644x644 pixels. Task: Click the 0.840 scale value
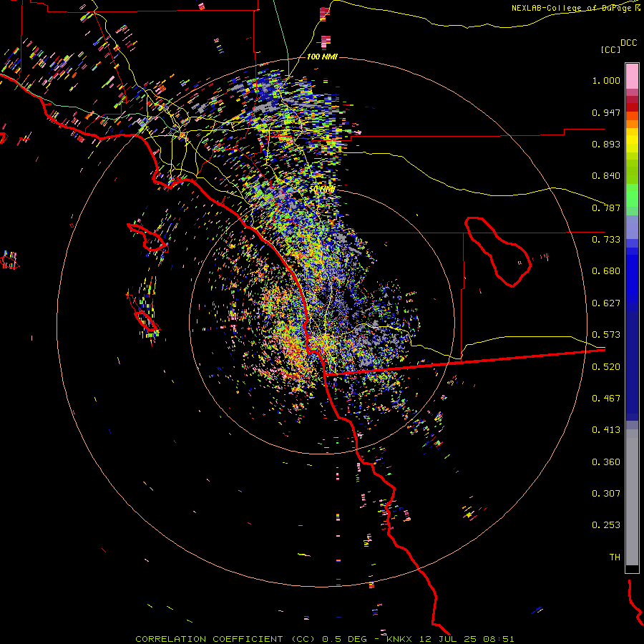606,176
